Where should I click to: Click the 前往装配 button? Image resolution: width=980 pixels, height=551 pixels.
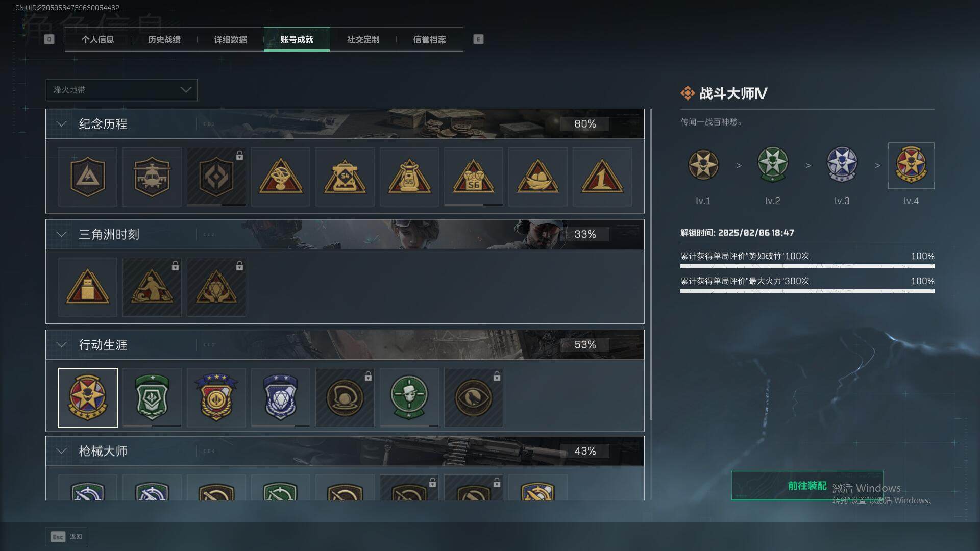[807, 486]
